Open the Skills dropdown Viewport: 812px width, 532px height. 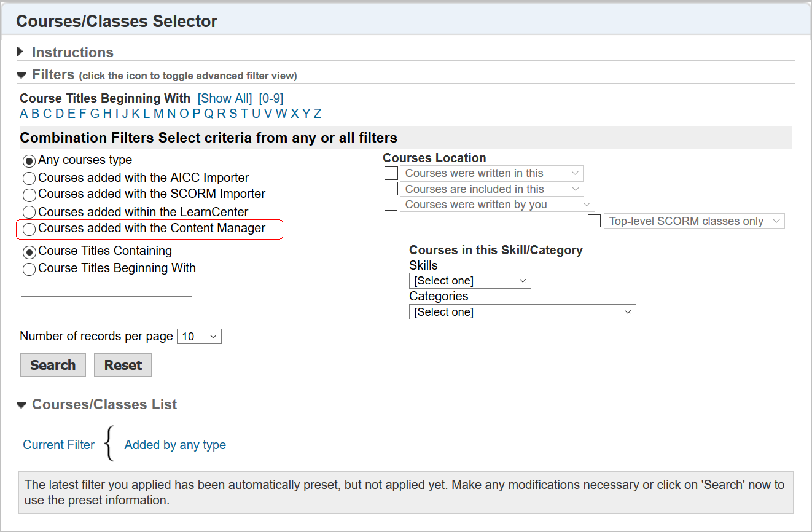pyautogui.click(x=470, y=281)
